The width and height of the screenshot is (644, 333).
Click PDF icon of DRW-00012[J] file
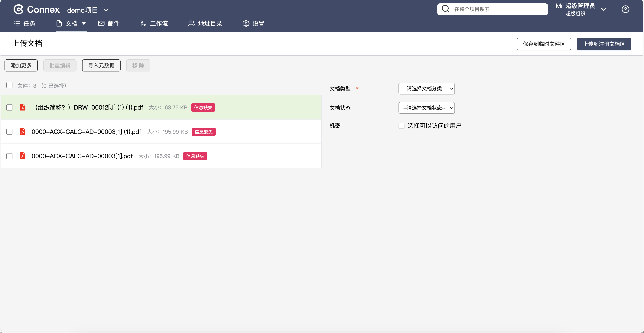coord(22,107)
